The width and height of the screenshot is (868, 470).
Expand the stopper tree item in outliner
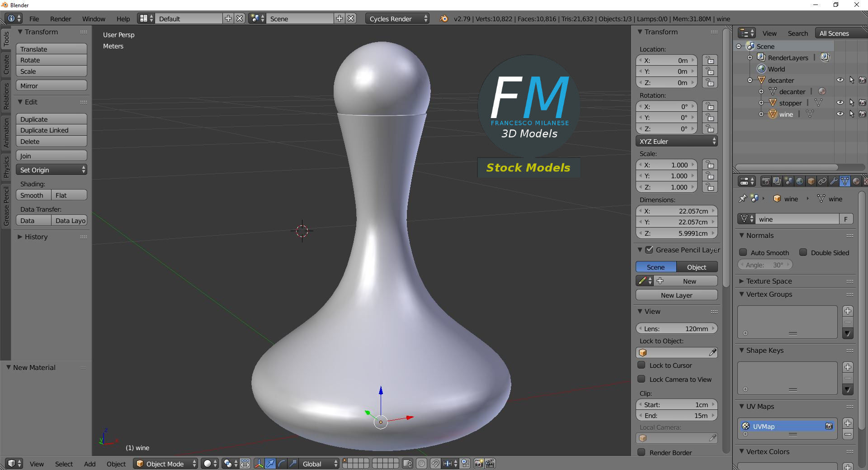click(x=761, y=103)
